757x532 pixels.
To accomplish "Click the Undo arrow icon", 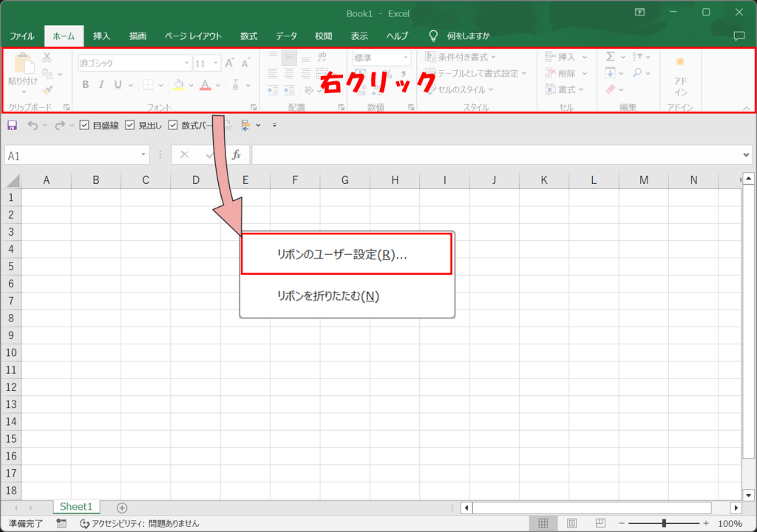I will click(33, 126).
